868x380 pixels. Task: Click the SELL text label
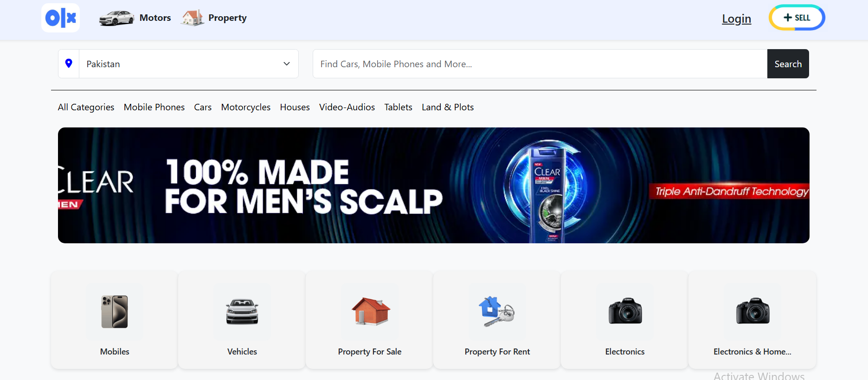[x=802, y=18]
